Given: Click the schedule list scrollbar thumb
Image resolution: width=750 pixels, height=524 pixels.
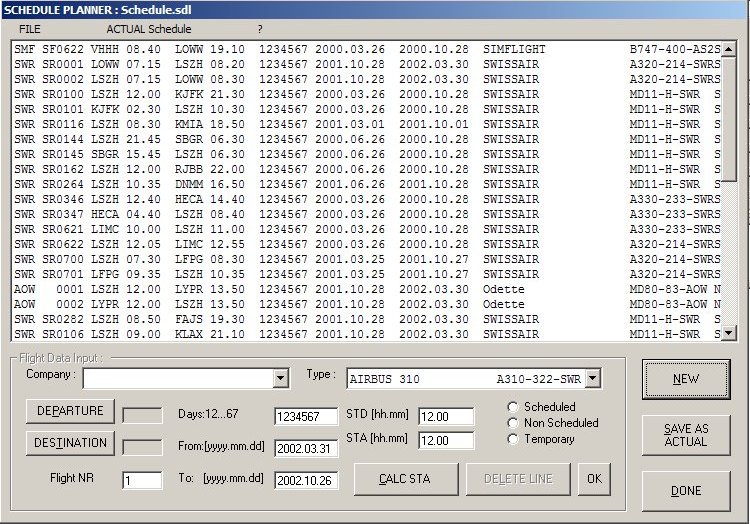Looking at the screenshot, I should pos(728,119).
